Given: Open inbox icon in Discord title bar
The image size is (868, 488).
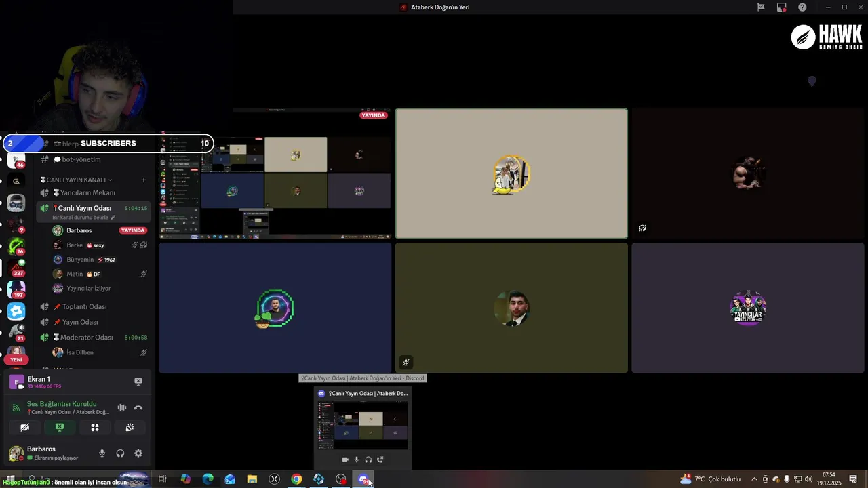Looking at the screenshot, I should tap(782, 7).
